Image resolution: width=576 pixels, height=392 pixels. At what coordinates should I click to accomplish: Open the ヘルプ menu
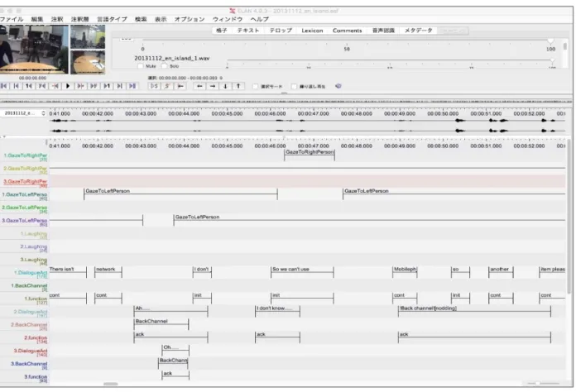(x=259, y=19)
